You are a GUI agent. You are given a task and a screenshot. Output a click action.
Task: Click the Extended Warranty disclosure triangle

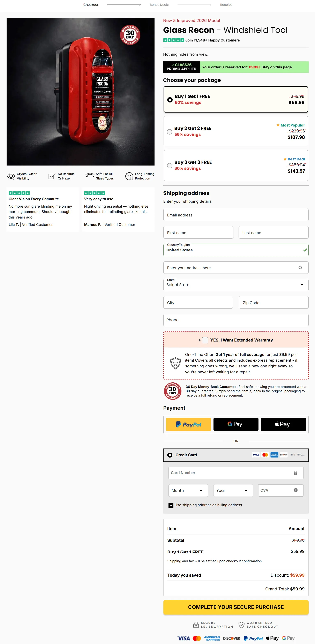pos(199,340)
